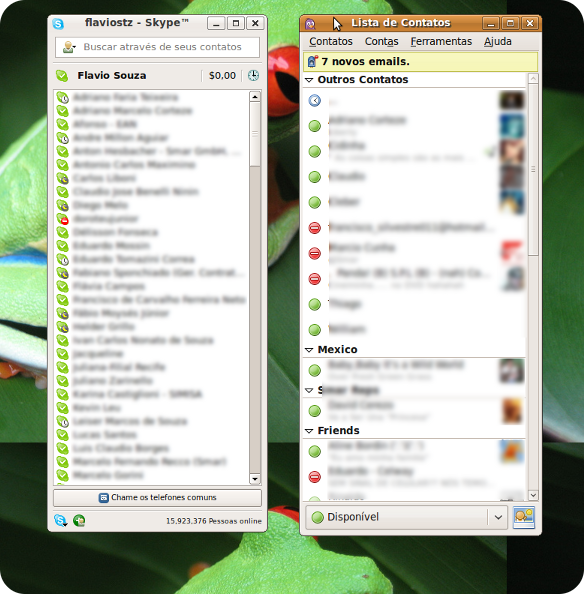Click the Skype contact list scrollbar down arrow
584x594 pixels.
pos(255,479)
